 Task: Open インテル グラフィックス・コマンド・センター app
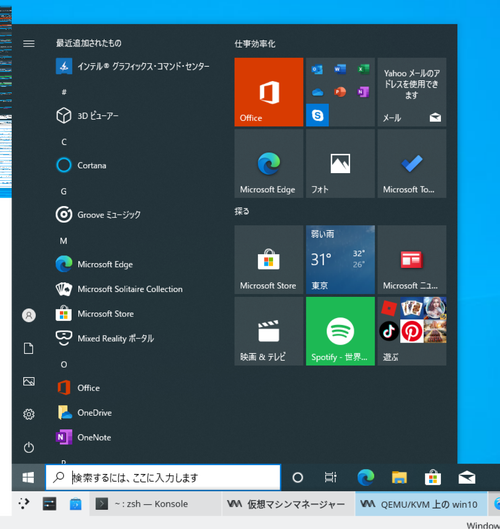(x=133, y=66)
